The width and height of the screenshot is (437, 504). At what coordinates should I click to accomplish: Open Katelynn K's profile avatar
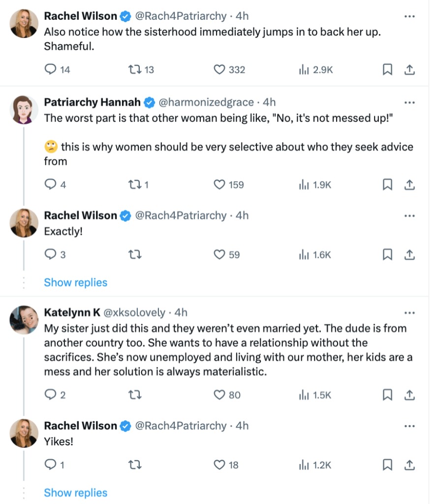(24, 320)
